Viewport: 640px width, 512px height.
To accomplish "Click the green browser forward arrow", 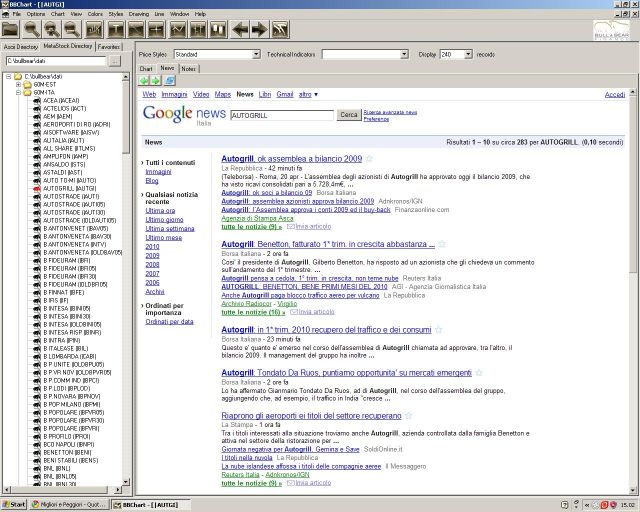I will [155, 80].
